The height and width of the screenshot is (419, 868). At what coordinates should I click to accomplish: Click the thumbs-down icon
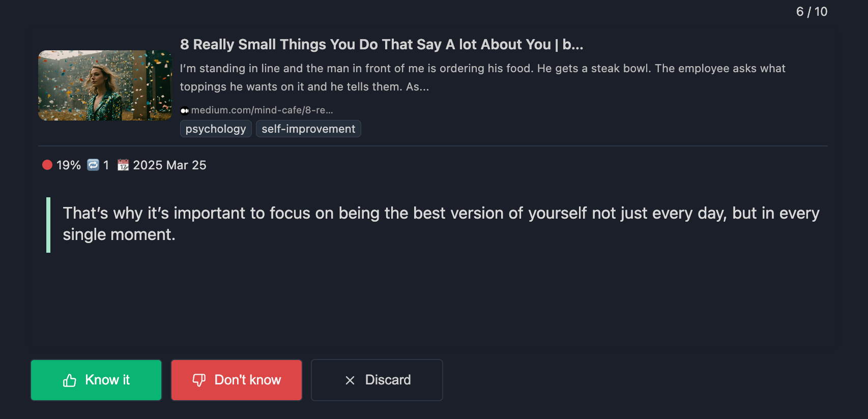pos(199,380)
